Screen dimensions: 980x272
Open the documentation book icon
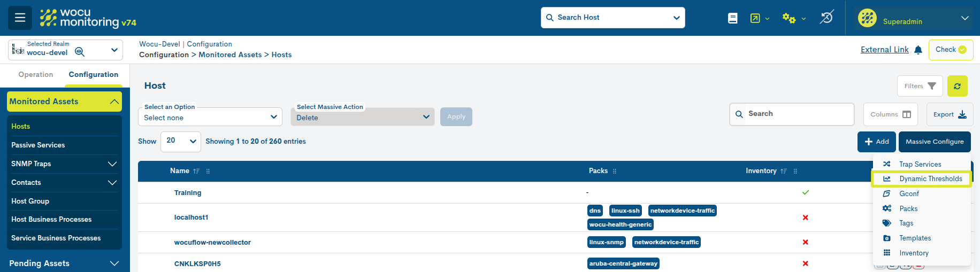click(733, 18)
